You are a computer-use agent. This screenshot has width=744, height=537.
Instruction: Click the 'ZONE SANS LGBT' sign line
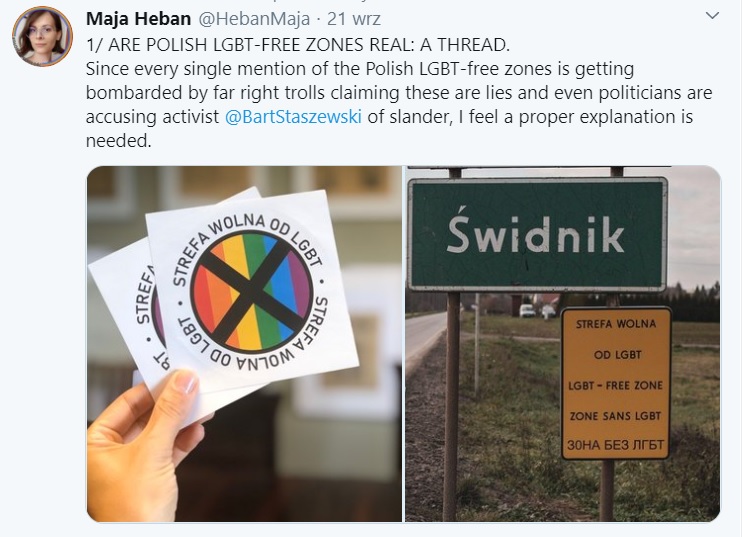coord(615,416)
